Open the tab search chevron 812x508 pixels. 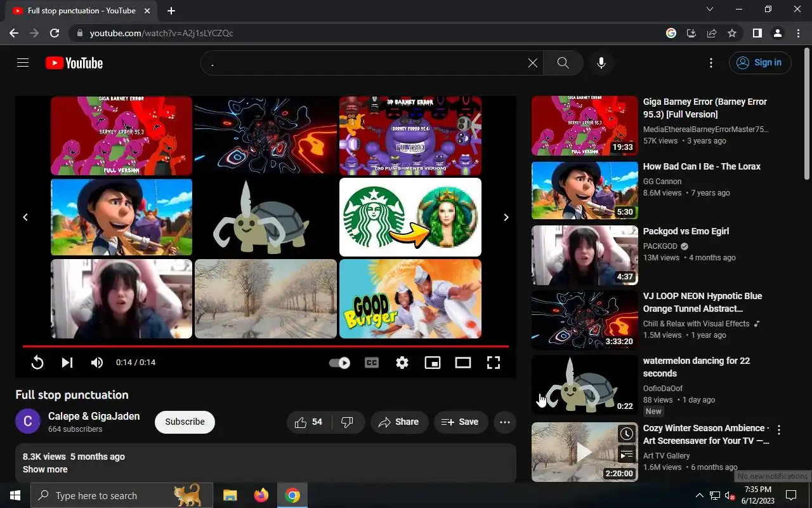click(710, 10)
